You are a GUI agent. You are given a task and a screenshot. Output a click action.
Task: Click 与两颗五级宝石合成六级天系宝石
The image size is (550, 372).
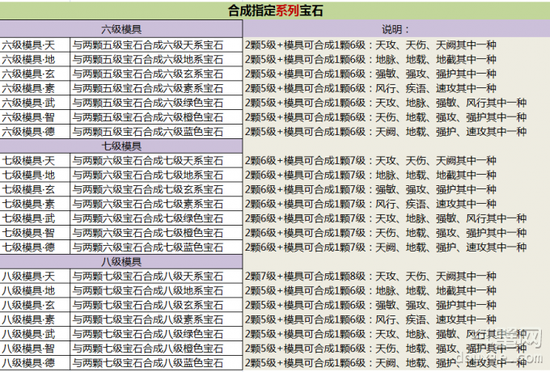(156, 45)
